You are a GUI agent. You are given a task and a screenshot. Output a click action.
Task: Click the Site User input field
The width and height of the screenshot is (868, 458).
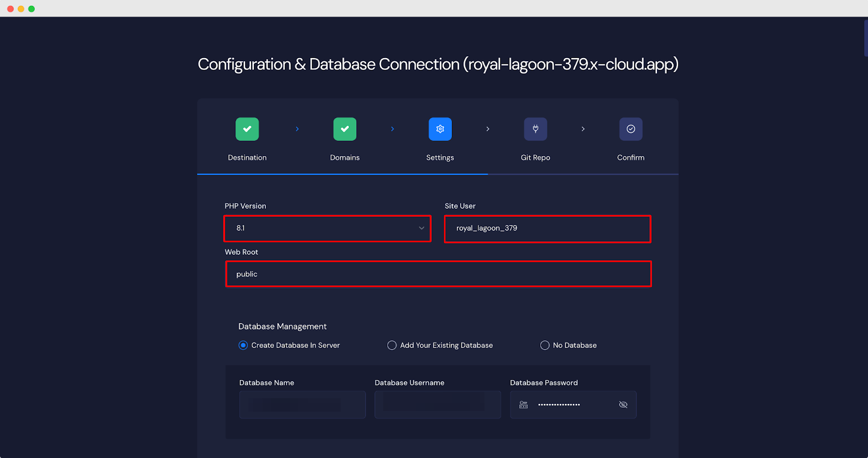click(547, 229)
